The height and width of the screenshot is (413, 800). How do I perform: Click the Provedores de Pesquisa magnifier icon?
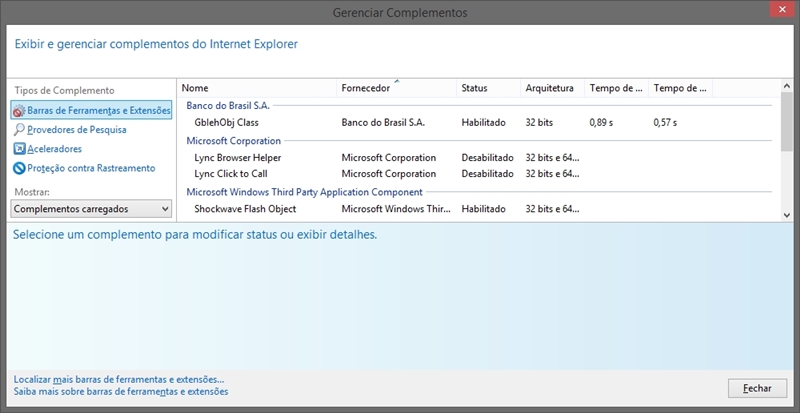pyautogui.click(x=18, y=130)
